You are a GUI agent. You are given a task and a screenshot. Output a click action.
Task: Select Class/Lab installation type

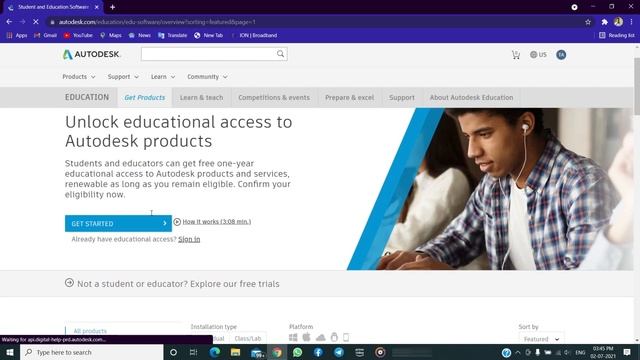pyautogui.click(x=248, y=338)
